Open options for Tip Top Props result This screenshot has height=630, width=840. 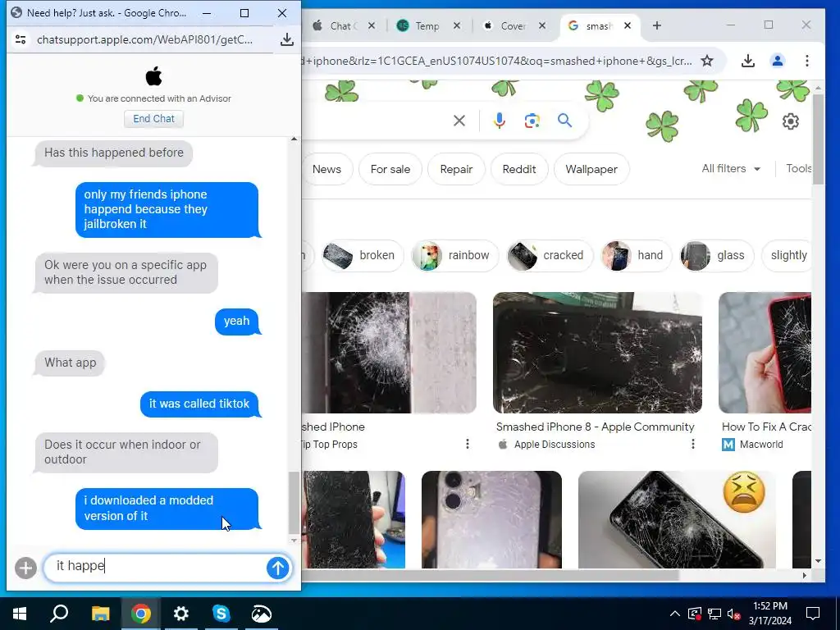point(467,444)
